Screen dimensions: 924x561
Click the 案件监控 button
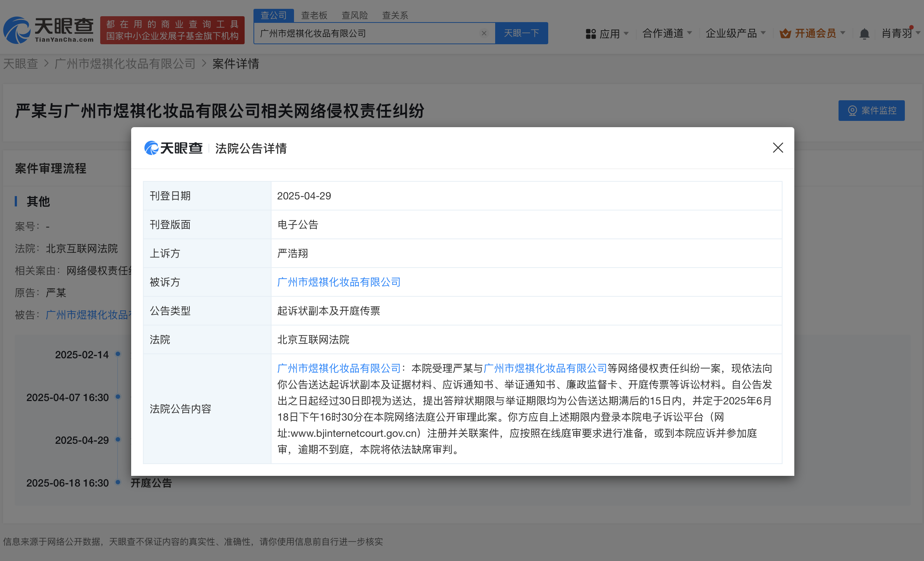point(871,110)
